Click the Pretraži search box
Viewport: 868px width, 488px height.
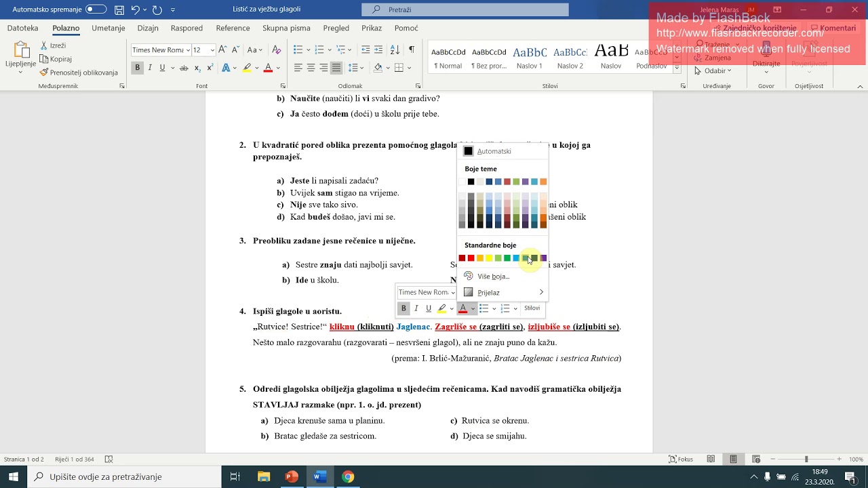pos(465,9)
